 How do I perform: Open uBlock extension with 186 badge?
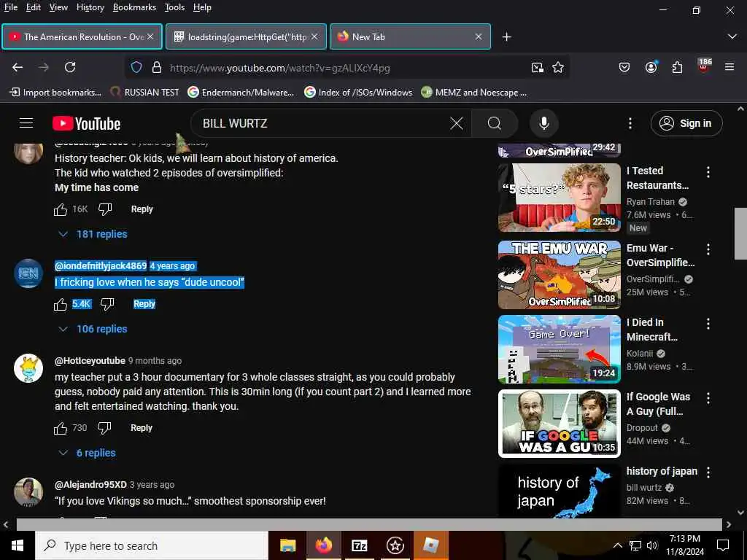[704, 66]
